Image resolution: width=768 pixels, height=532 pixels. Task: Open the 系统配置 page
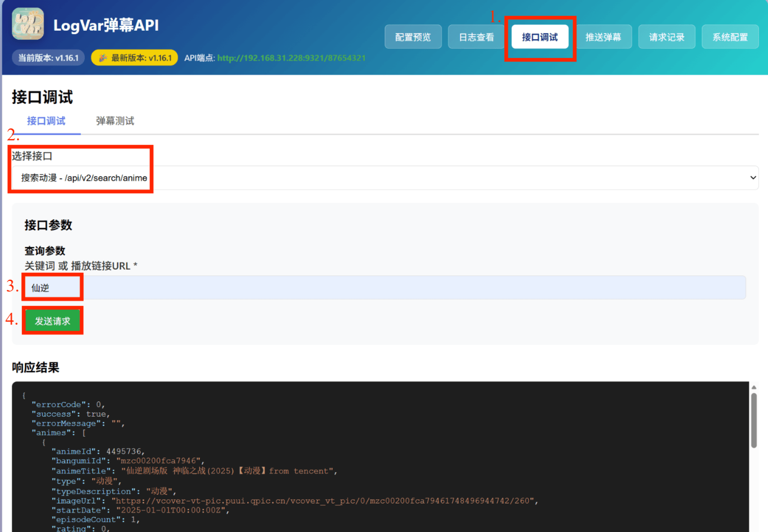[x=730, y=37]
